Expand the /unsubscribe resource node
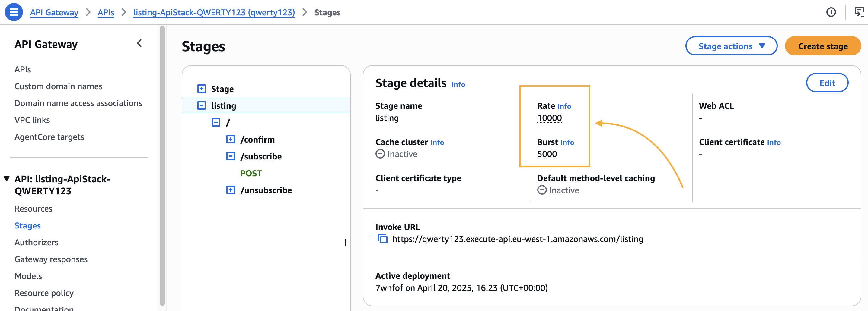The height and width of the screenshot is (311, 868). click(x=231, y=190)
